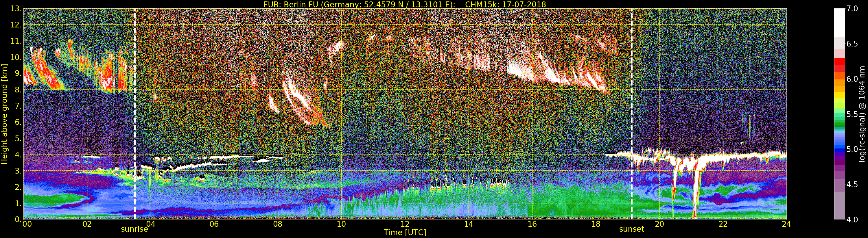
Task: Click the 'log(rc-signal) @ 1064 nm' colorbar label
Action: (862, 114)
